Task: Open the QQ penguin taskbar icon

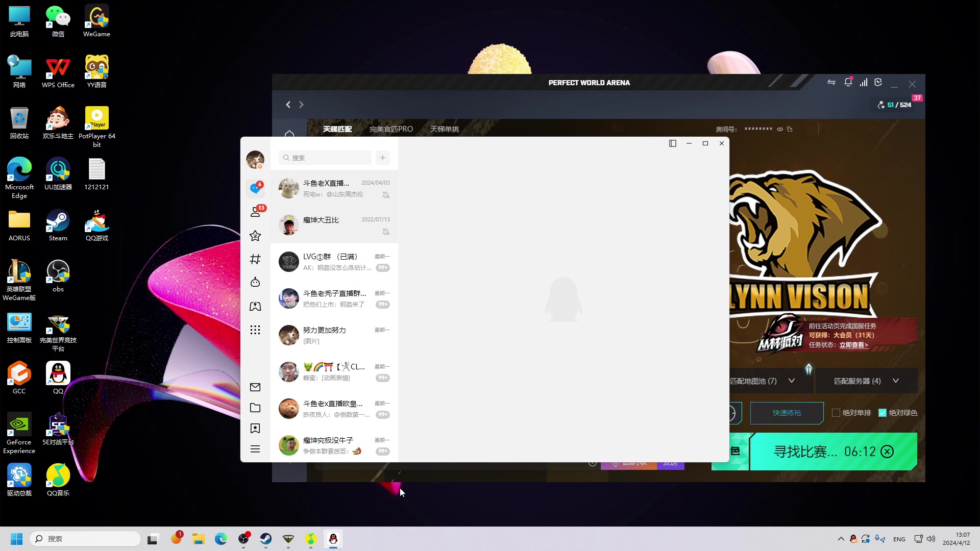Action: [333, 539]
